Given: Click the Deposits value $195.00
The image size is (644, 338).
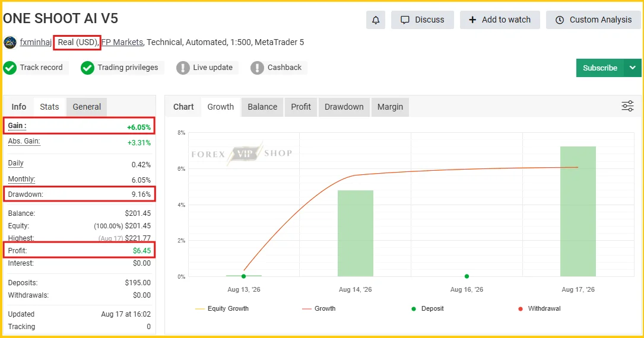Looking at the screenshot, I should click(x=138, y=283).
